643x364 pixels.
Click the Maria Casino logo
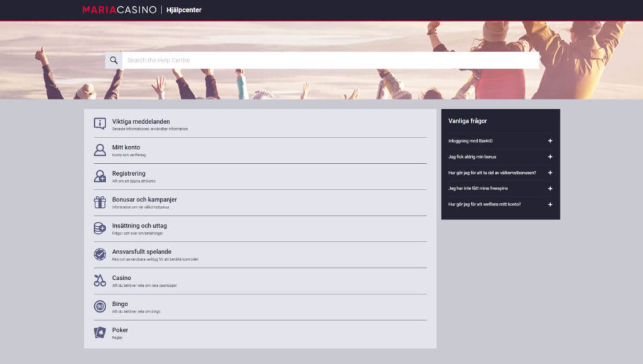121,9
